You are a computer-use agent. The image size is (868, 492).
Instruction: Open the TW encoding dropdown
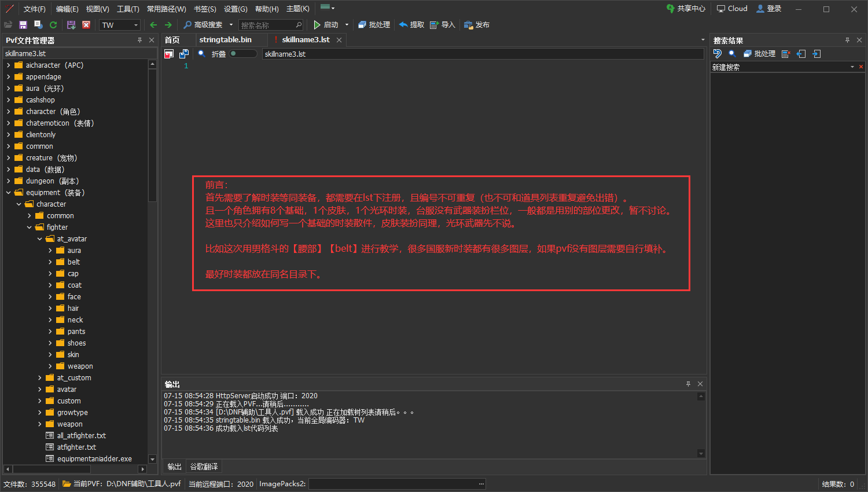(136, 25)
